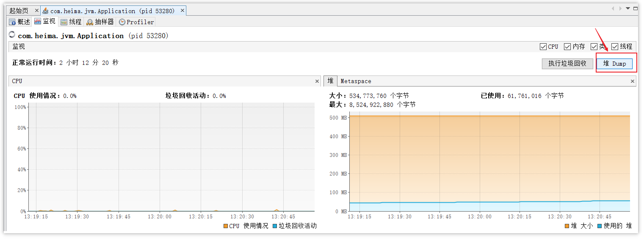
Task: Switch to the Profiler tab
Action: pyautogui.click(x=136, y=22)
